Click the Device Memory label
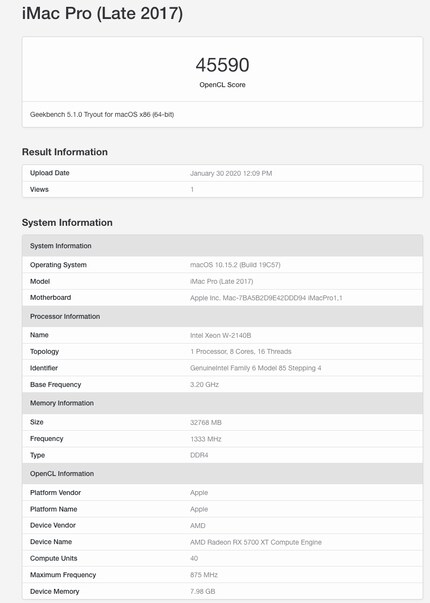Viewport: 430px width, 603px height. pos(55,591)
